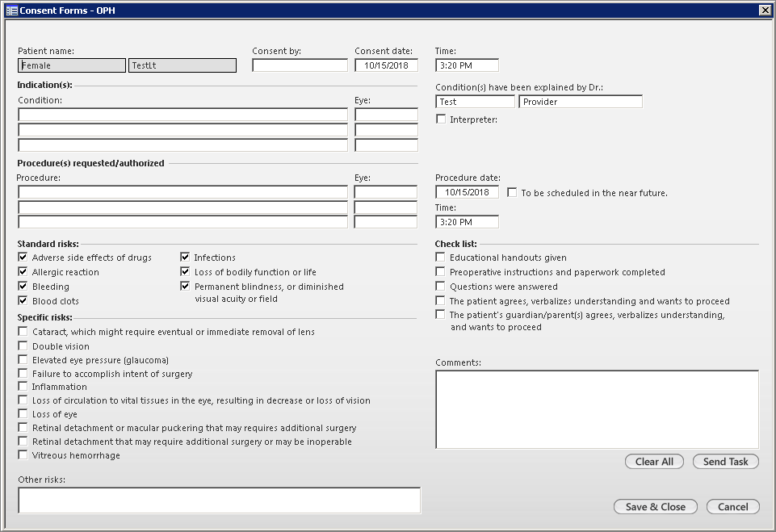Click the second Condition field
Viewport: 776px width, 532px height.
pos(183,130)
